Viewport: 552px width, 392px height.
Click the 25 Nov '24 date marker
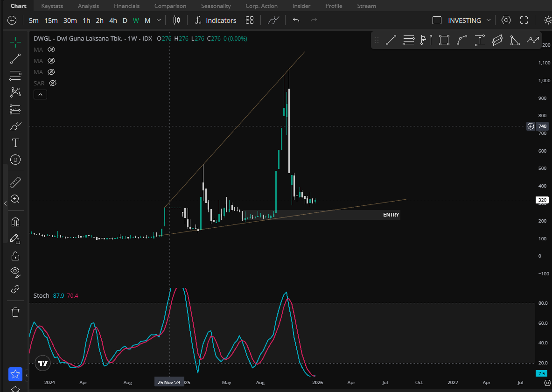click(x=169, y=382)
